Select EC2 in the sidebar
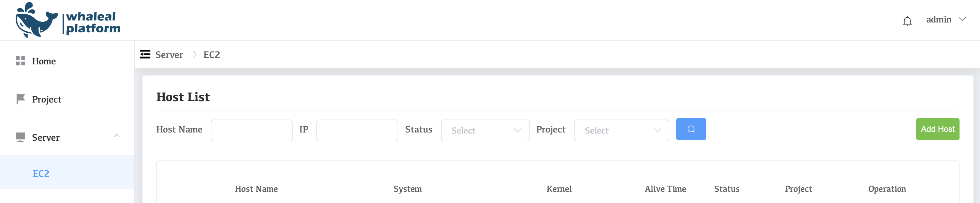The height and width of the screenshot is (203, 980). (41, 173)
